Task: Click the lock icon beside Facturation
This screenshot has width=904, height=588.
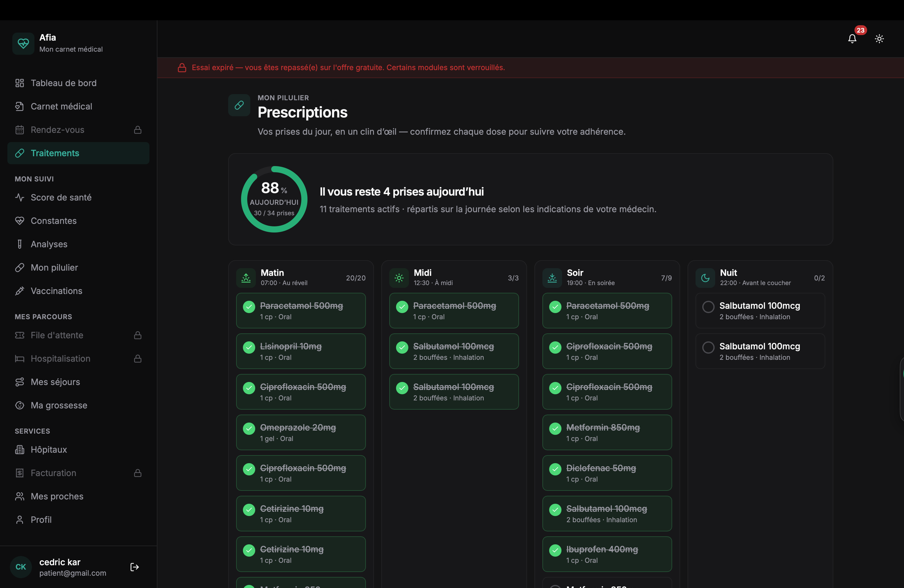Action: pos(138,473)
